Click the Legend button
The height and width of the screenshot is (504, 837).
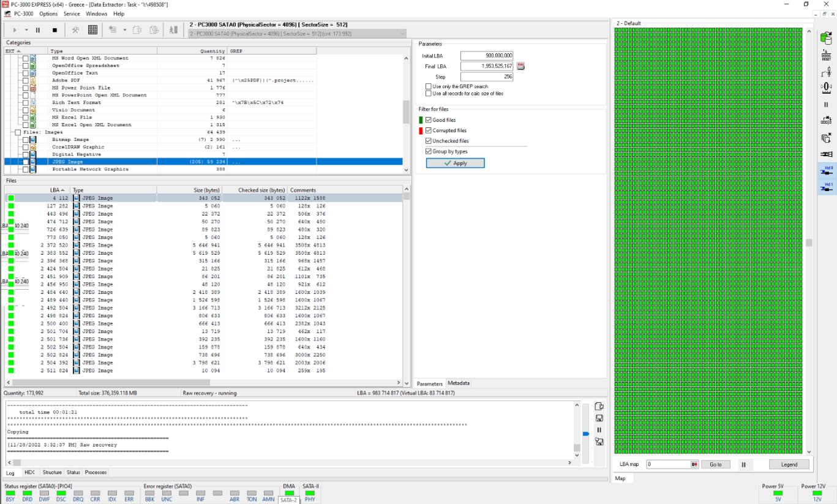(x=789, y=465)
